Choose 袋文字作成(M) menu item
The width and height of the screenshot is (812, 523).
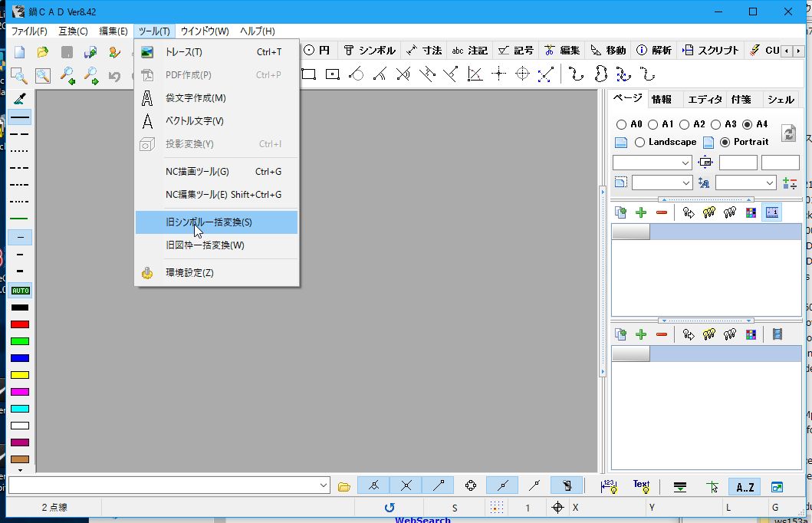tap(216, 98)
